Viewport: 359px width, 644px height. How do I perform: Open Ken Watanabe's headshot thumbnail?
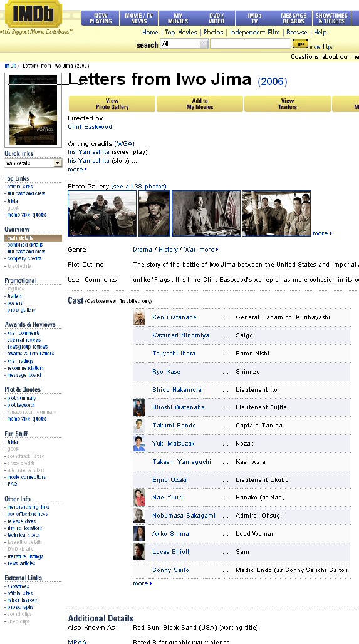coord(139,317)
